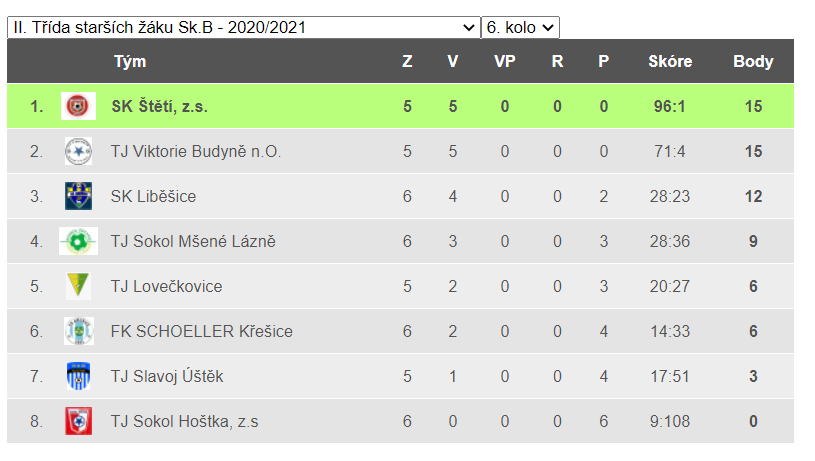The height and width of the screenshot is (461, 815).
Task: Open the II. Třída starších žáku competition dropdown
Action: pyautogui.click(x=243, y=27)
